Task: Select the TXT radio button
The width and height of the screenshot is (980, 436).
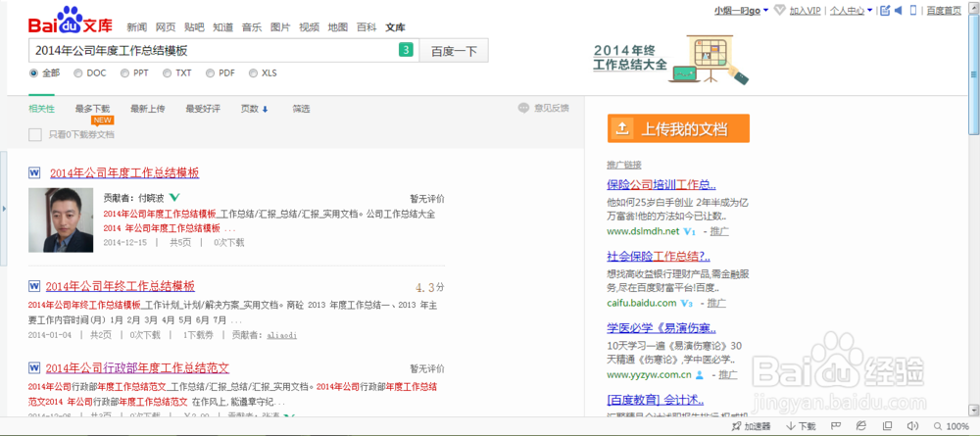Action: (167, 73)
